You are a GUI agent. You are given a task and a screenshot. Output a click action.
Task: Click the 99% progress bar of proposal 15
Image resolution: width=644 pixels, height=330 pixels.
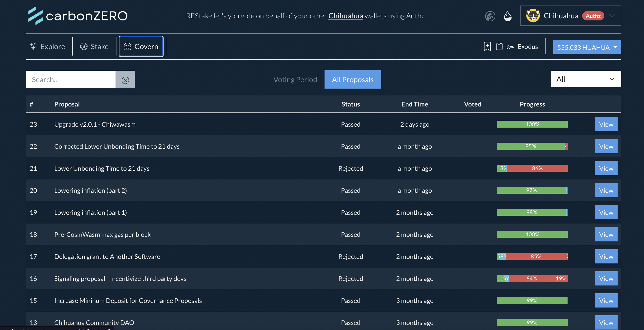(532, 300)
